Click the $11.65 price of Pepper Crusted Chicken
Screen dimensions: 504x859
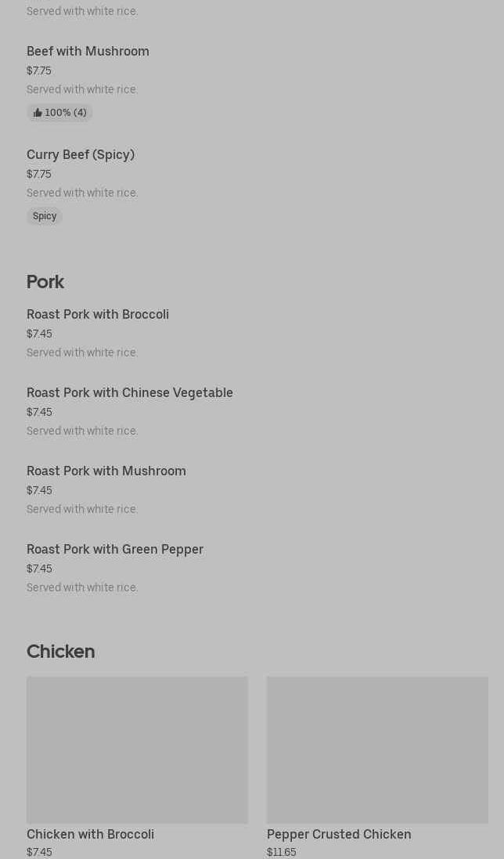(x=282, y=853)
